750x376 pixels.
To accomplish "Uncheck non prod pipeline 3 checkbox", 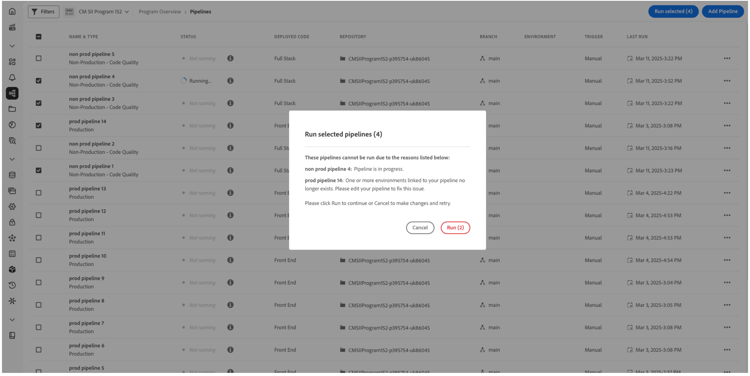I will [39, 103].
